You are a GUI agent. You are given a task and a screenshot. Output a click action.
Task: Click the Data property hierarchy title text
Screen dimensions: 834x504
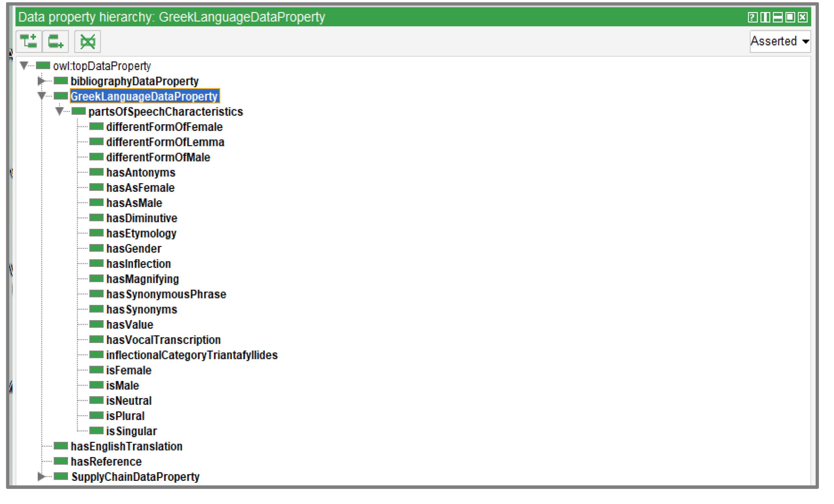coord(171,17)
